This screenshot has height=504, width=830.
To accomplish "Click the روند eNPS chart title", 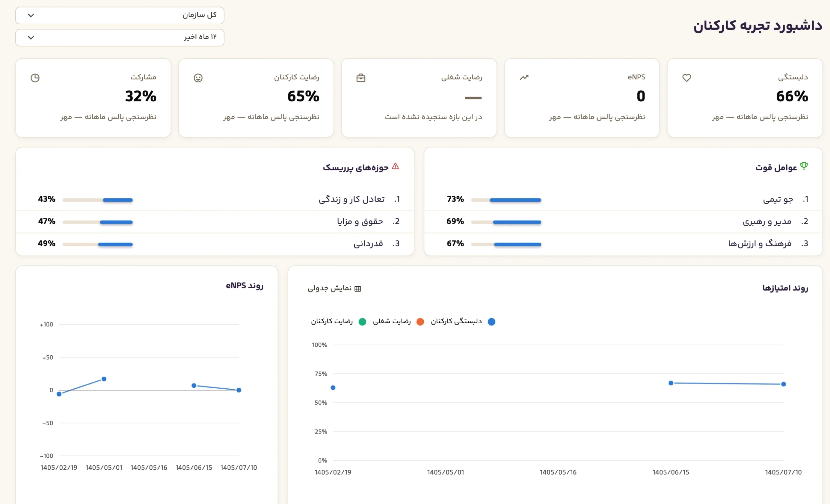I will (x=244, y=286).
